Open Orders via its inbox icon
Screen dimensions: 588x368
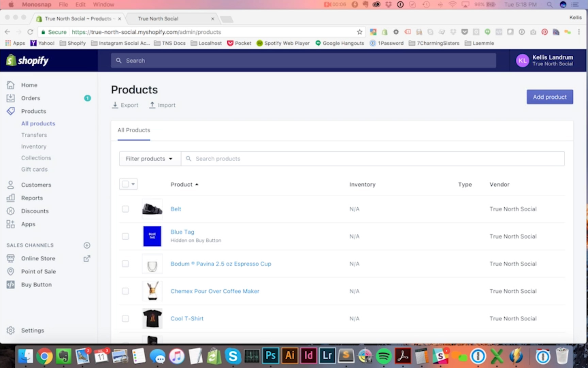[11, 98]
